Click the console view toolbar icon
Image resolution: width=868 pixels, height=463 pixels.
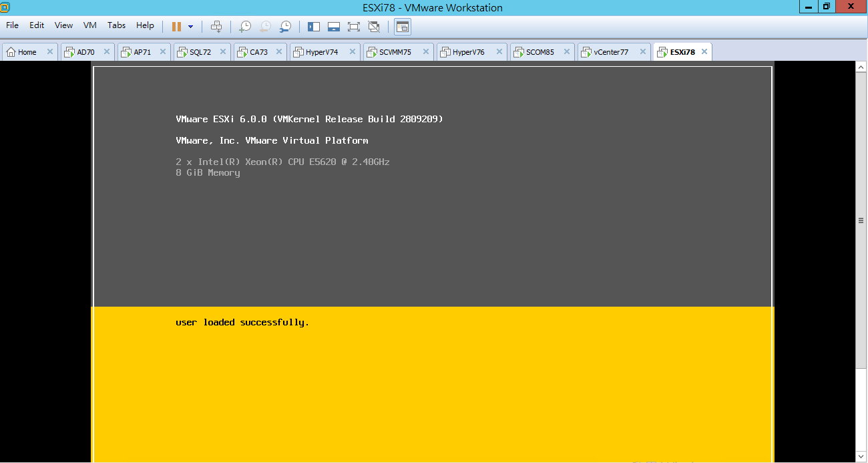[x=403, y=27]
